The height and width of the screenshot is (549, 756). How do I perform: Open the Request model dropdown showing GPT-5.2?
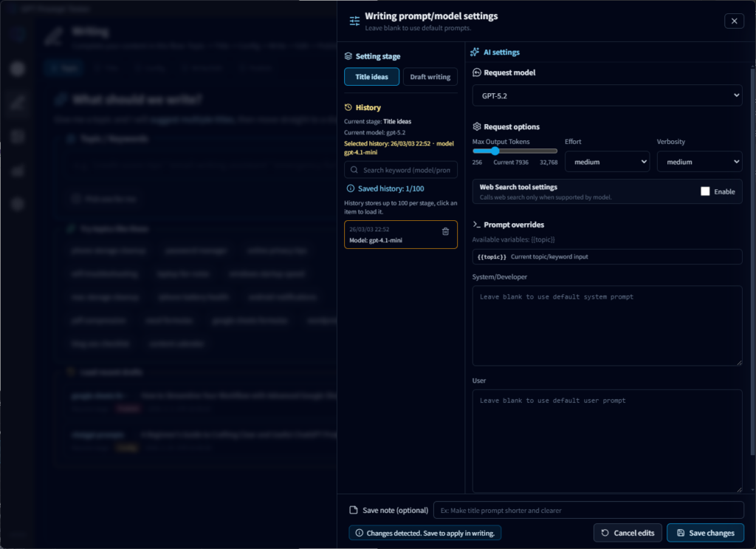606,95
